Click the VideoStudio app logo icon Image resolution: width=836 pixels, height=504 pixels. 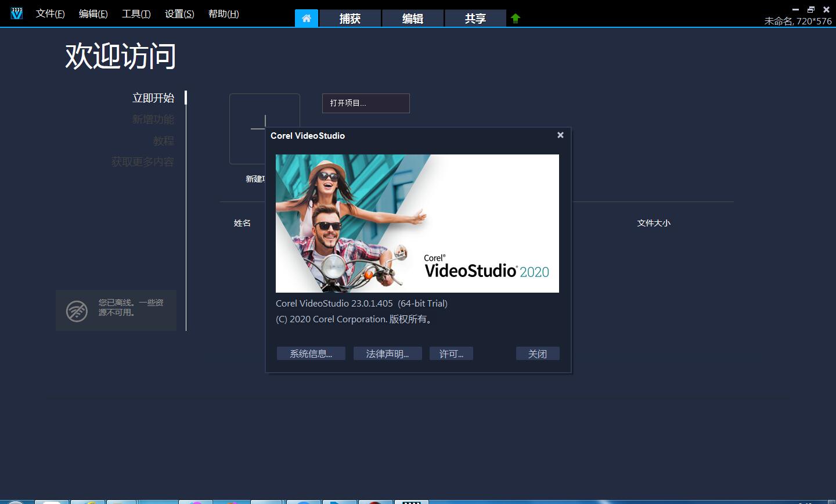pos(17,13)
